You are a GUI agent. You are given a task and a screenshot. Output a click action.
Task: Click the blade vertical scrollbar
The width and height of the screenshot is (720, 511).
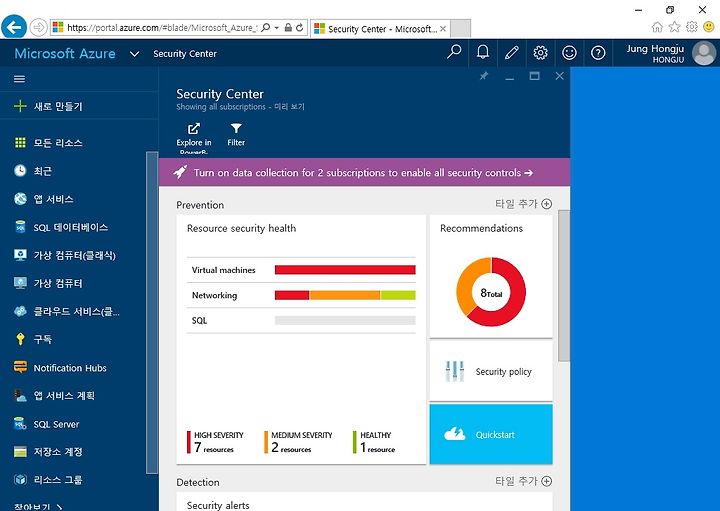click(x=563, y=286)
